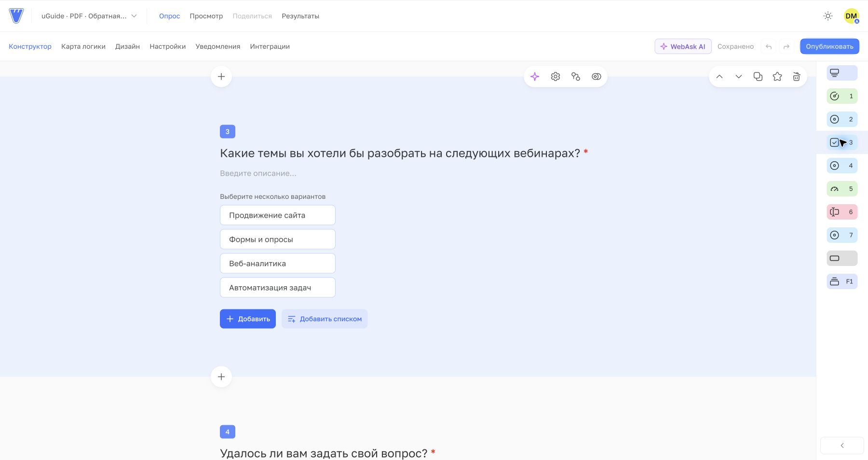Switch theme with the sun icon
Viewport: 868px width, 460px height.
click(828, 16)
